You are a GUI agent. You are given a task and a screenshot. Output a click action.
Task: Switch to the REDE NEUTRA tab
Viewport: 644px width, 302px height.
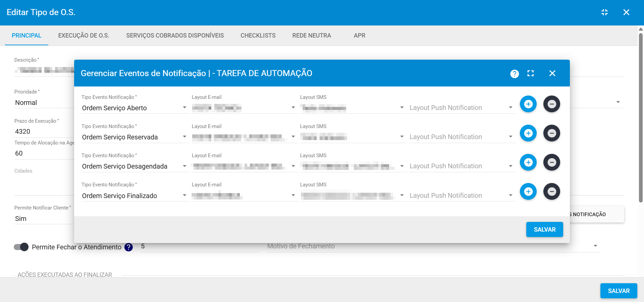311,36
